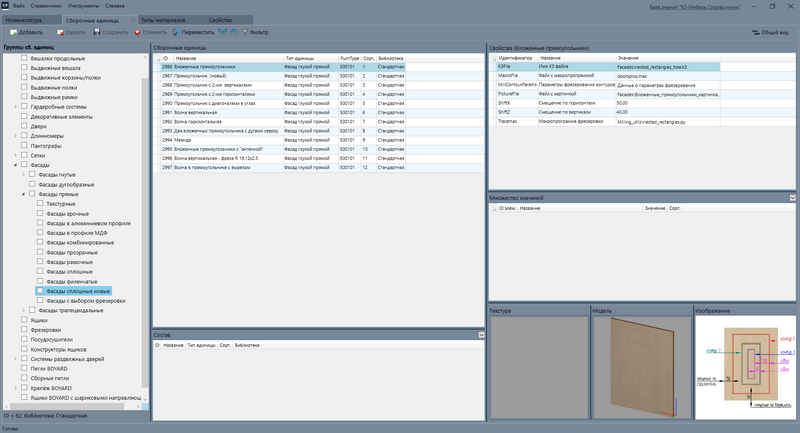Image resolution: width=800 pixels, height=433 pixels.
Task: Click the scroll down arrow of groups tree
Action: point(145,398)
